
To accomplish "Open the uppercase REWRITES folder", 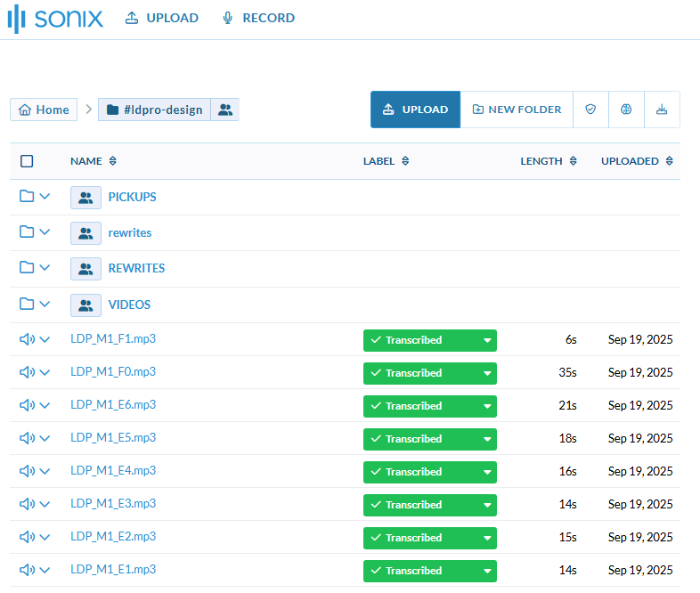I will click(136, 268).
